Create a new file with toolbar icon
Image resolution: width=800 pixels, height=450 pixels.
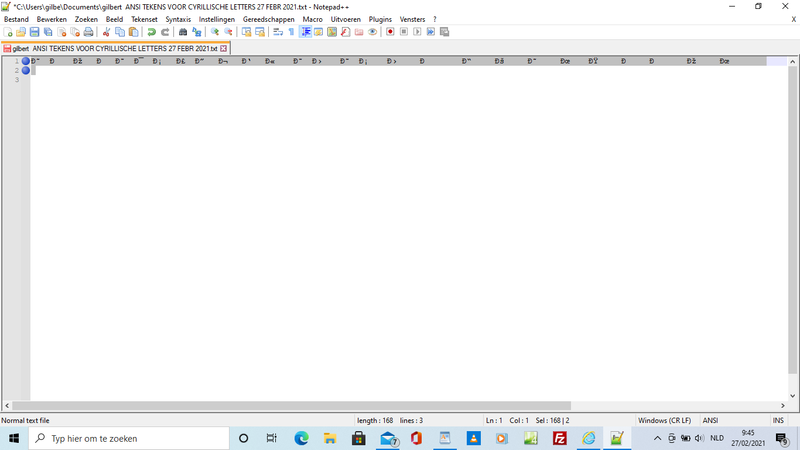coord(8,32)
